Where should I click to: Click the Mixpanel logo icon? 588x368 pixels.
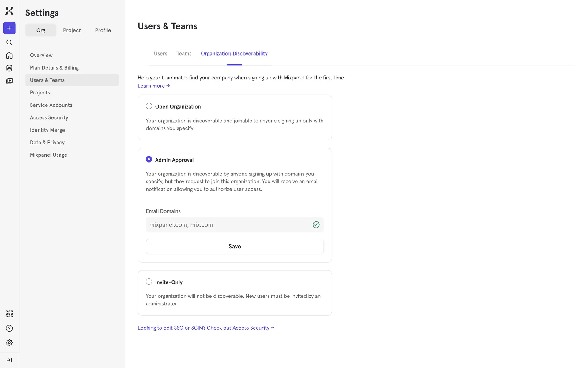(9, 11)
